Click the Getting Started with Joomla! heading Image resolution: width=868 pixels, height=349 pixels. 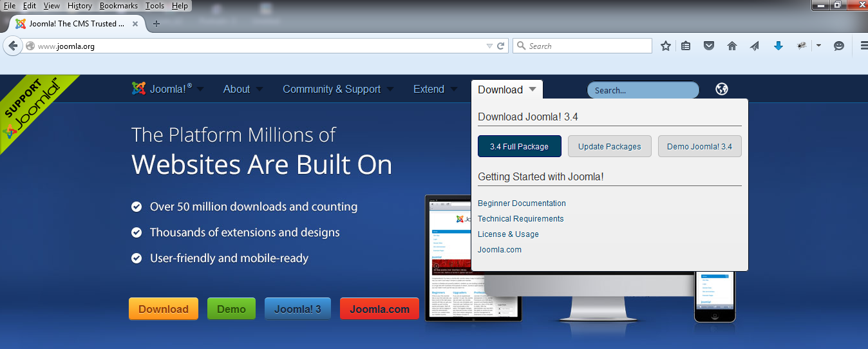coord(541,176)
